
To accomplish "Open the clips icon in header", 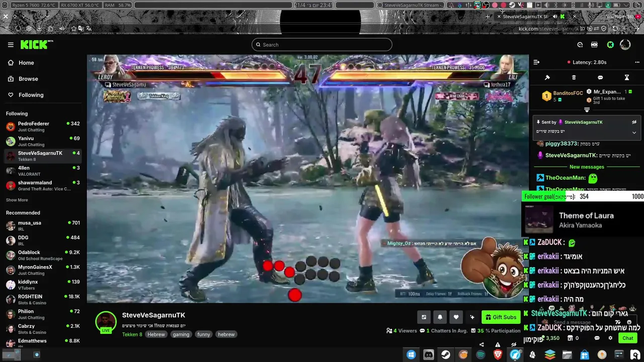I will pos(594,45).
